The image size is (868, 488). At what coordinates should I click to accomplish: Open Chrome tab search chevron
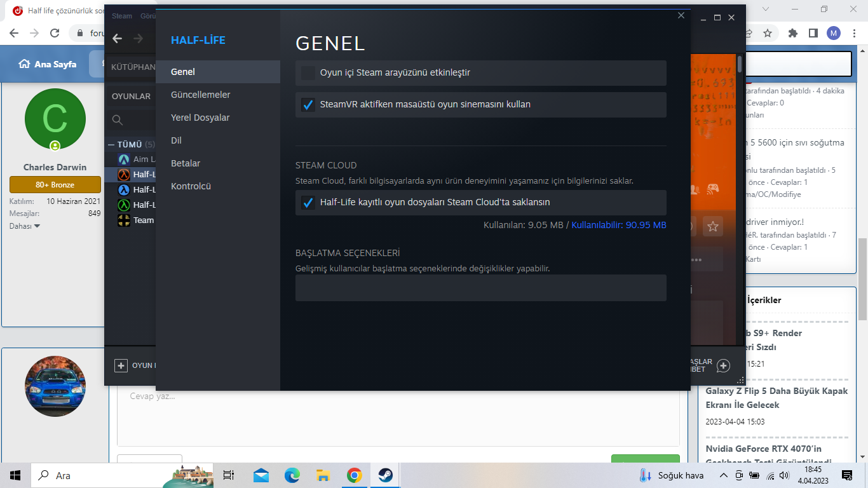tap(765, 9)
